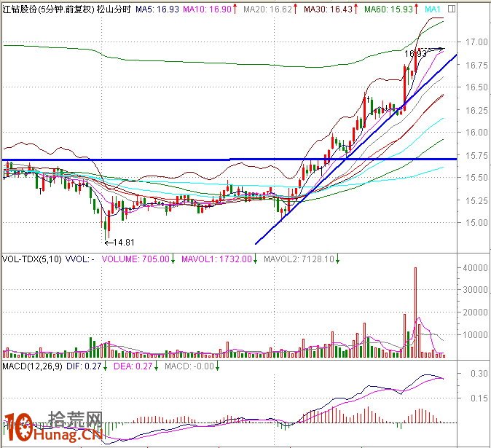Click the VVOL: - label
491x448 pixels.
[x=80, y=259]
